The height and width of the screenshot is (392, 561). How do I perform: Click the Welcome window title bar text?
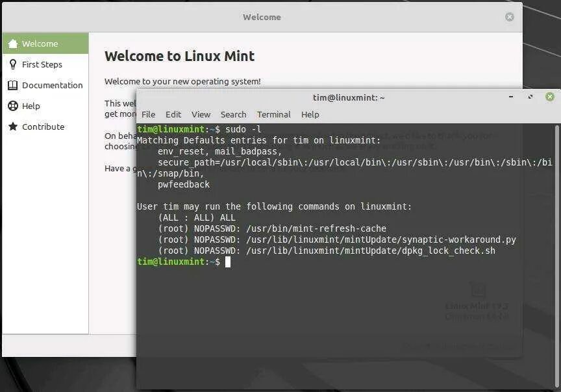pyautogui.click(x=262, y=17)
